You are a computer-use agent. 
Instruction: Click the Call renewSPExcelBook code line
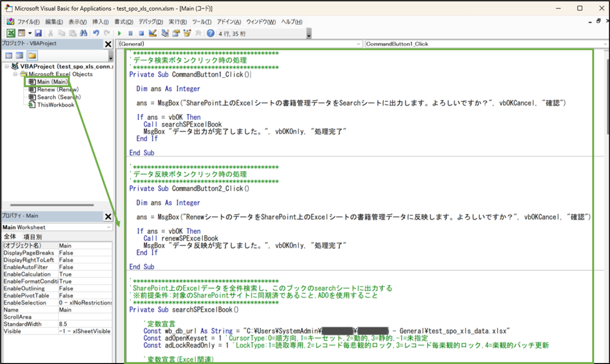pos(181,238)
